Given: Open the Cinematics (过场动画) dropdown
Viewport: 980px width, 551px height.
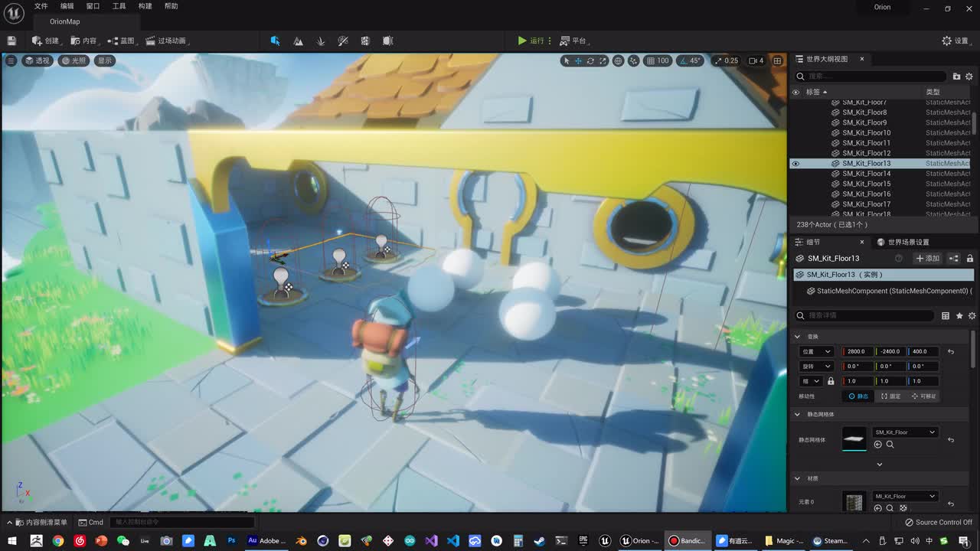Looking at the screenshot, I should point(167,41).
